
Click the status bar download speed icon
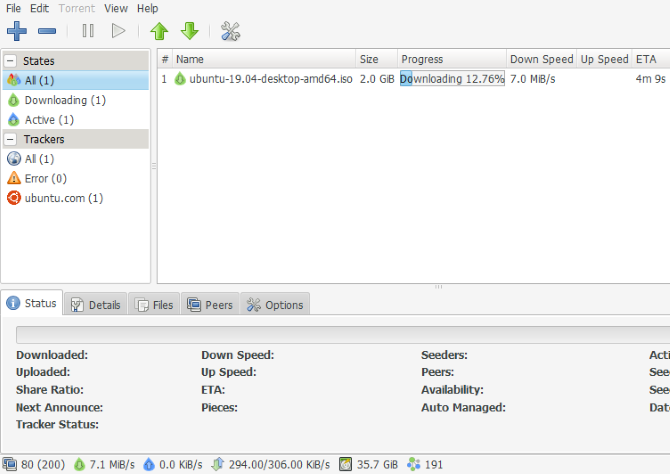point(79,464)
